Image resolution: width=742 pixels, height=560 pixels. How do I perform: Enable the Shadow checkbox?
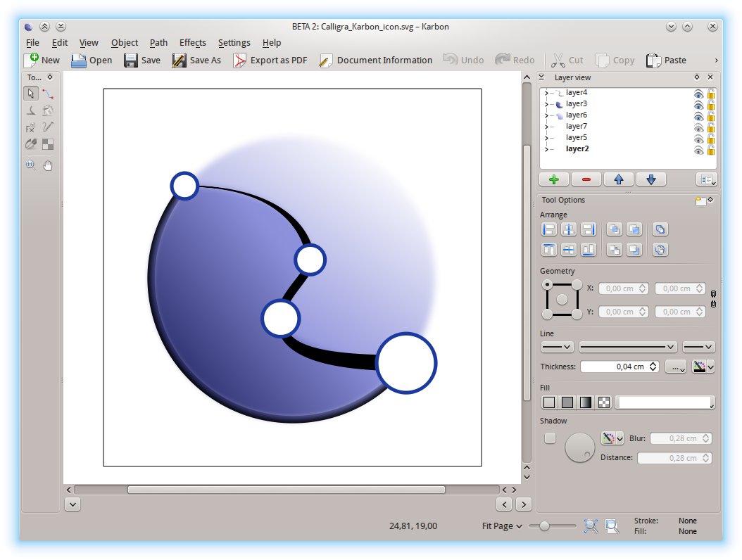coord(550,438)
